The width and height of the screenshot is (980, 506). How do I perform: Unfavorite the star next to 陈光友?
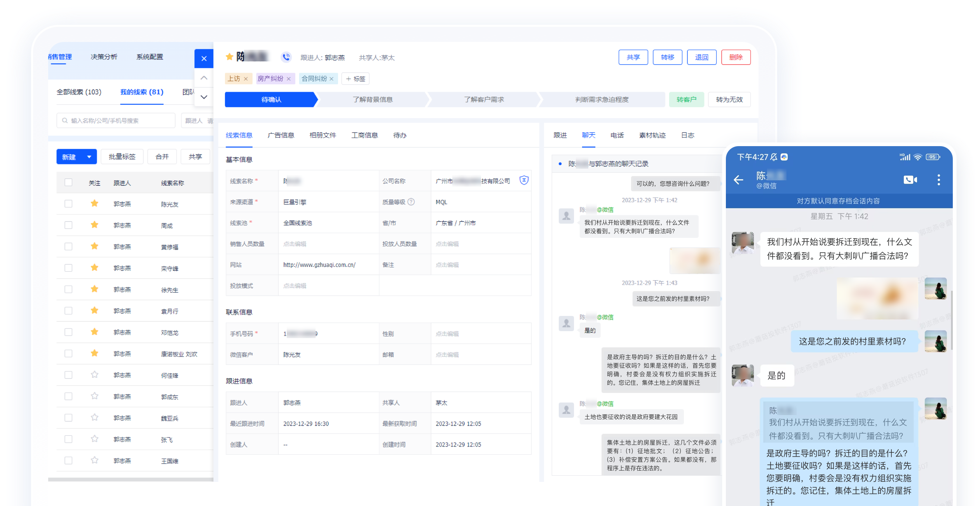(x=94, y=204)
